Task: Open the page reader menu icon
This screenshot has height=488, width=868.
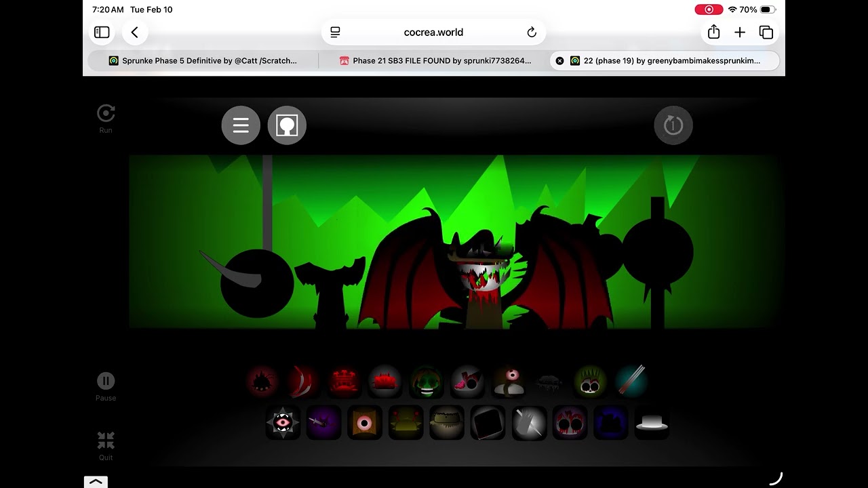Action: click(x=335, y=32)
